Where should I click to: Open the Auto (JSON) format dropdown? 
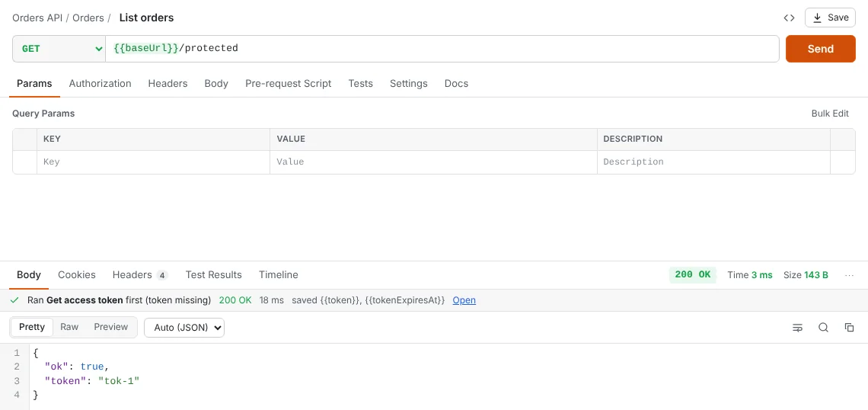pyautogui.click(x=184, y=328)
